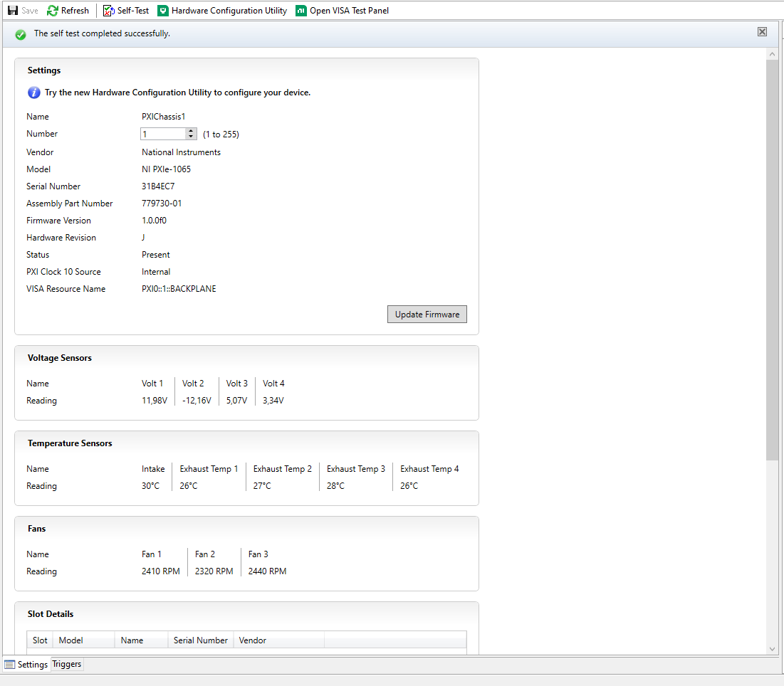Decrease the chassis Number with down arrow

191,137
